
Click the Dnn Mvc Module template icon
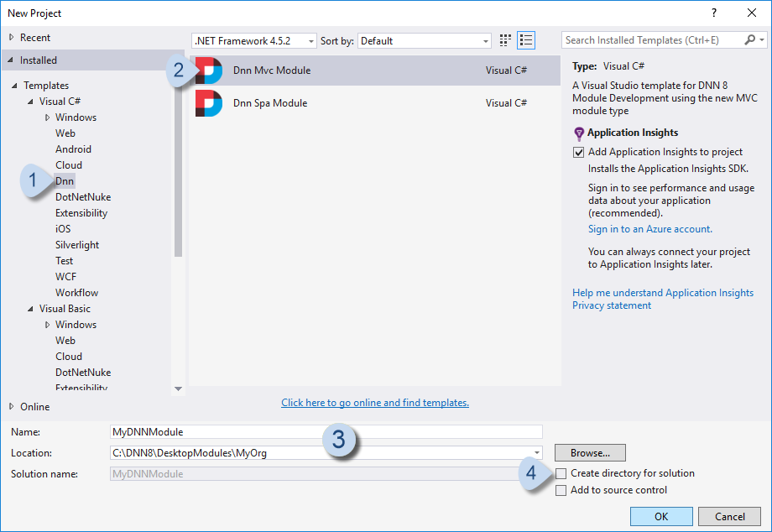209,70
